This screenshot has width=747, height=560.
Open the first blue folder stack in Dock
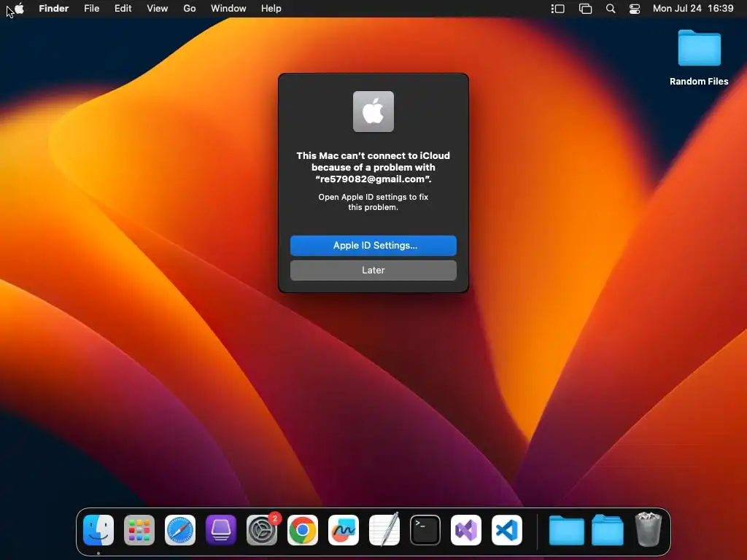coord(566,530)
